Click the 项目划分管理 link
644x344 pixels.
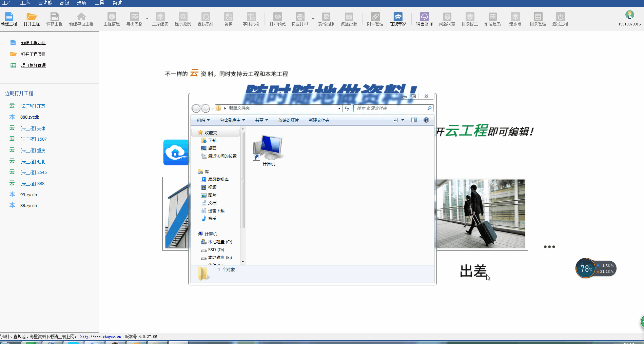[33, 65]
